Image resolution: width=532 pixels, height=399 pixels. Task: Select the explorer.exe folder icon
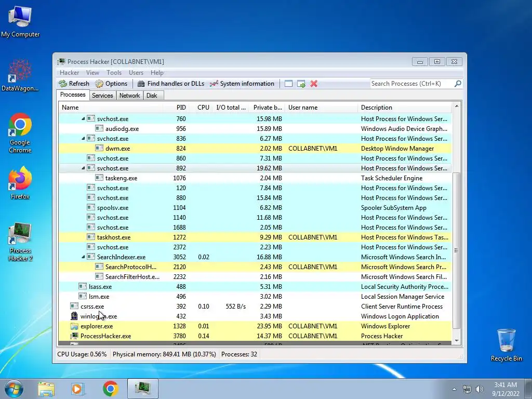tap(74, 326)
